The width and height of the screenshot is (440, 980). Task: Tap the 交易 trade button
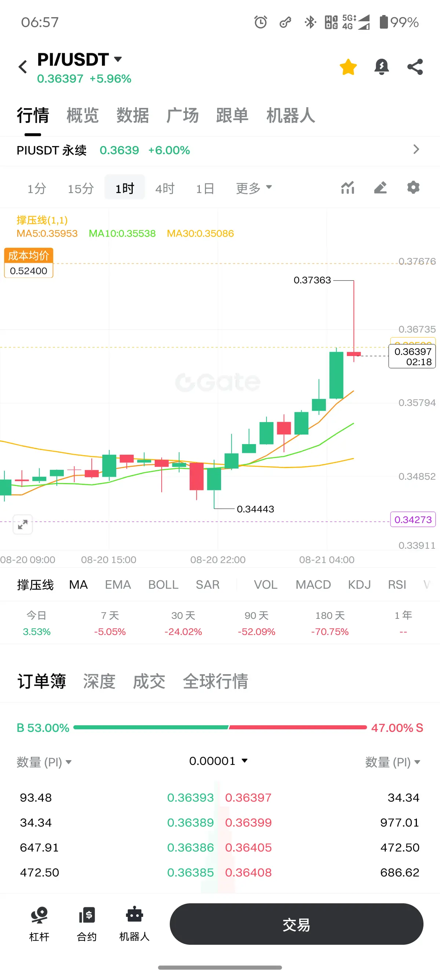(296, 924)
